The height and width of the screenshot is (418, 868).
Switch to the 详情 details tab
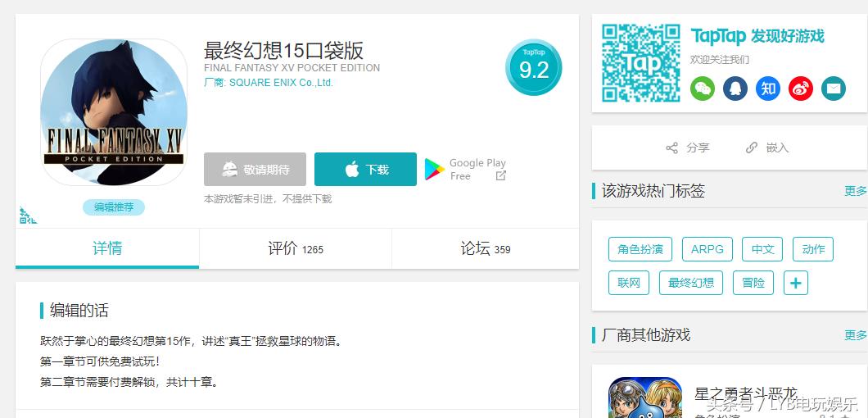pos(106,248)
